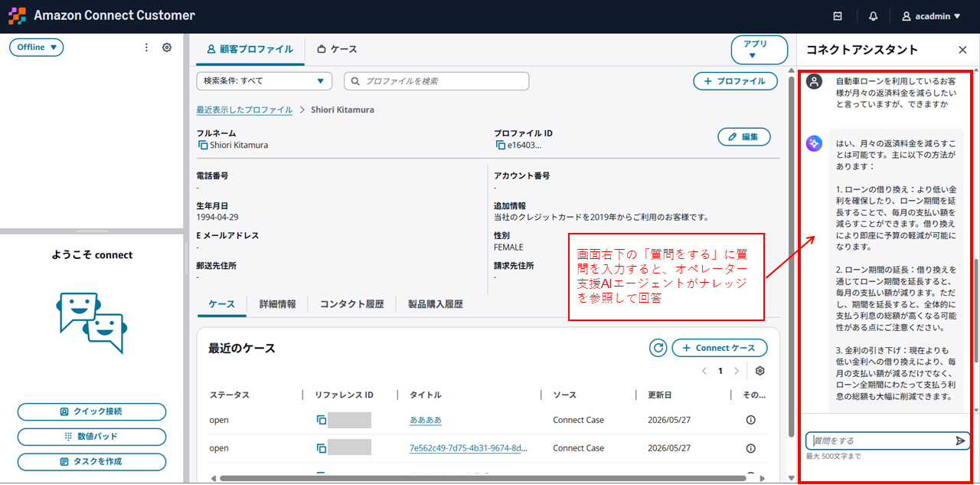The height and width of the screenshot is (485, 980).
Task: Select the 製品購入履歴 tab
Action: [435, 304]
